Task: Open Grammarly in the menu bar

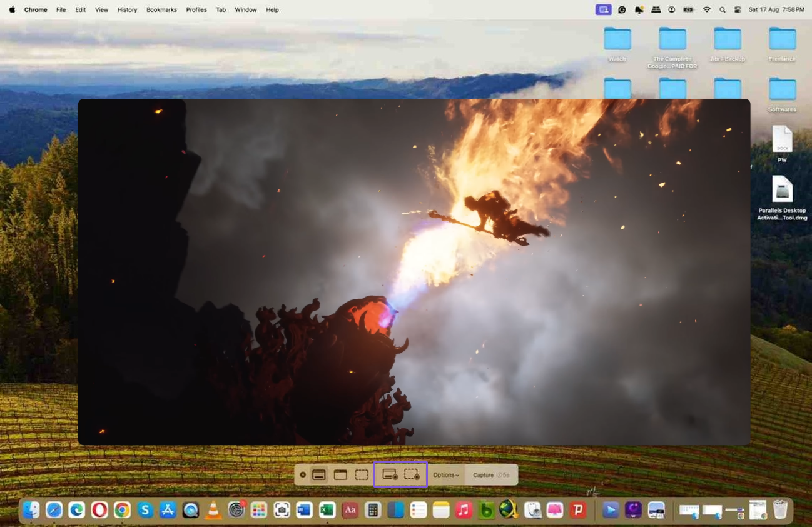Action: (x=622, y=9)
